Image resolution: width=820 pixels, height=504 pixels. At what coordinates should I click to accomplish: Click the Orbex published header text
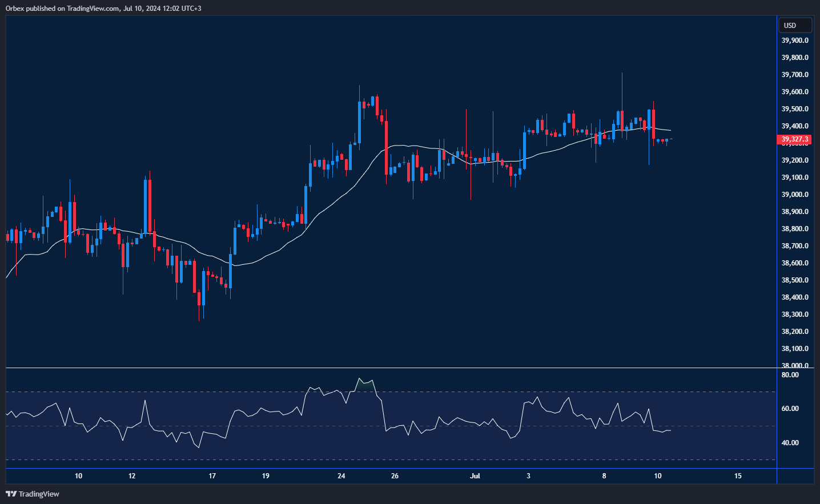tap(103, 8)
